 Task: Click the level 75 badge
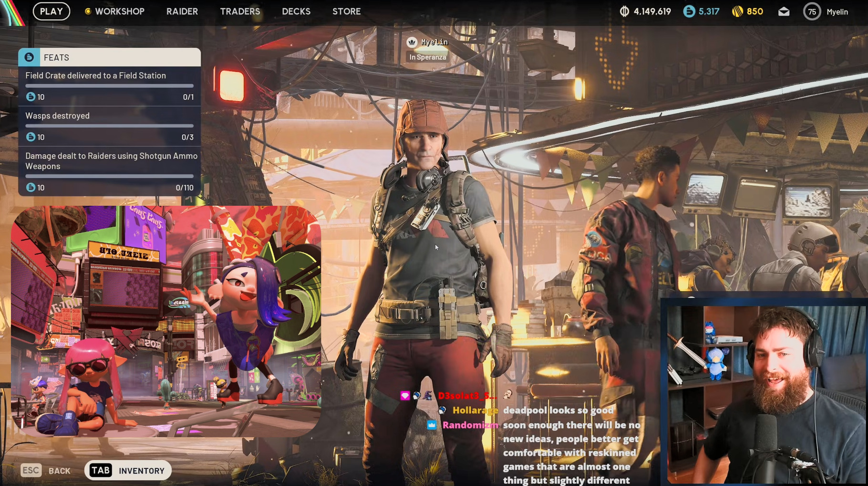click(x=812, y=11)
